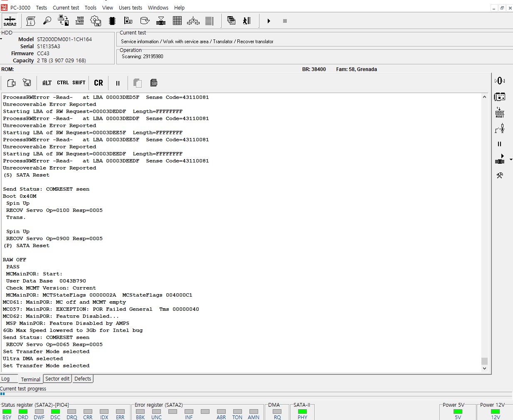Click the model text ST2000DM001-1CH164

pyautogui.click(x=64, y=39)
